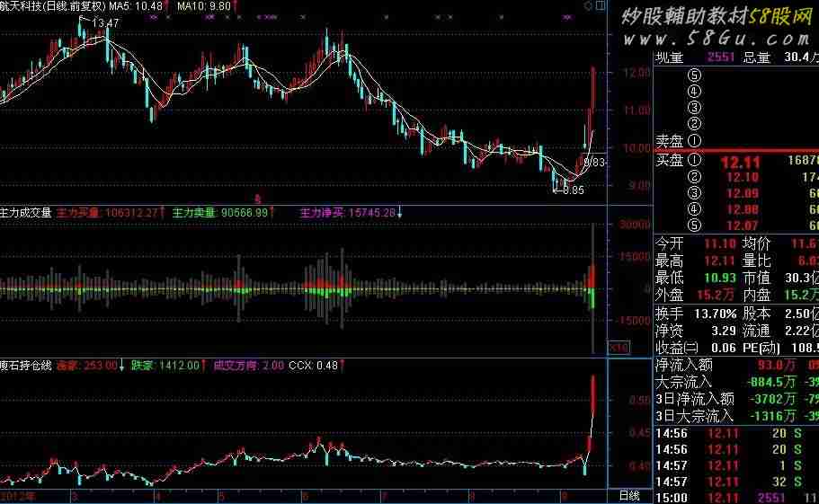Click the circled 1 buy order level
This screenshot has width=819, height=504.
(x=693, y=161)
